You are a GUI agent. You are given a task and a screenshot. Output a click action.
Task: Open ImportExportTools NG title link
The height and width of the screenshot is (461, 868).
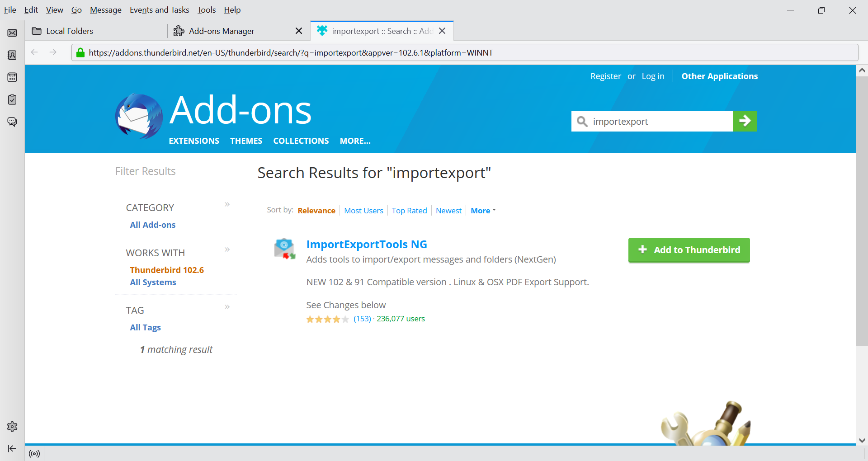click(x=367, y=245)
